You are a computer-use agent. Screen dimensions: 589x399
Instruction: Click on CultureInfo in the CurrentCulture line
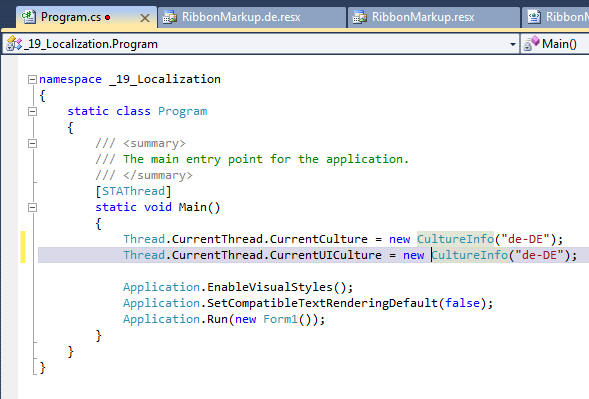[455, 239]
